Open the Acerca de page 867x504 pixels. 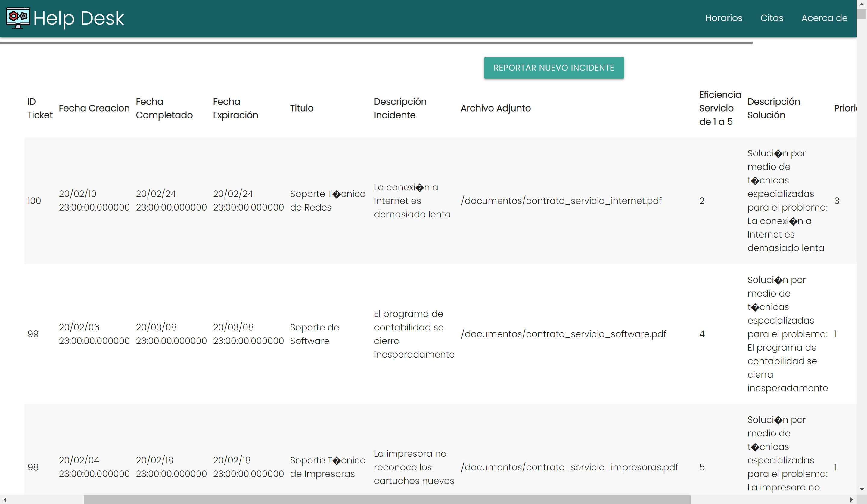coord(825,18)
